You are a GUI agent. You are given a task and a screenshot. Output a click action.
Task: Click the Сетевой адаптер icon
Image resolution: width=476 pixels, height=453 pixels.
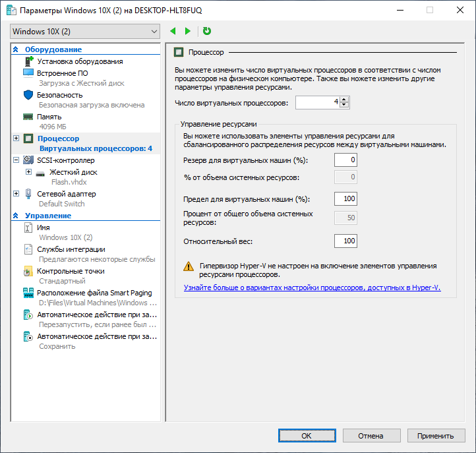click(x=28, y=194)
